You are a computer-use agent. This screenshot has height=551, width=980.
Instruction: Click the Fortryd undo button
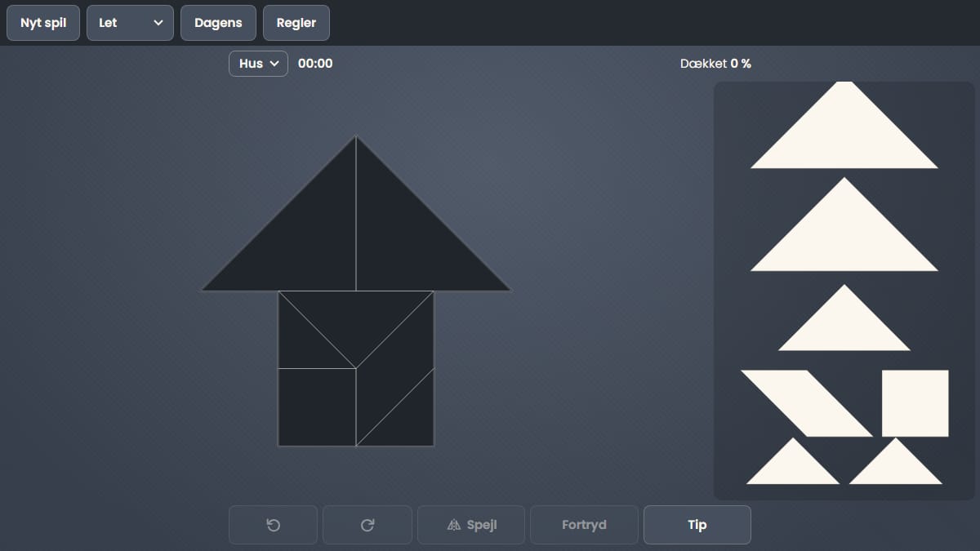[584, 525]
